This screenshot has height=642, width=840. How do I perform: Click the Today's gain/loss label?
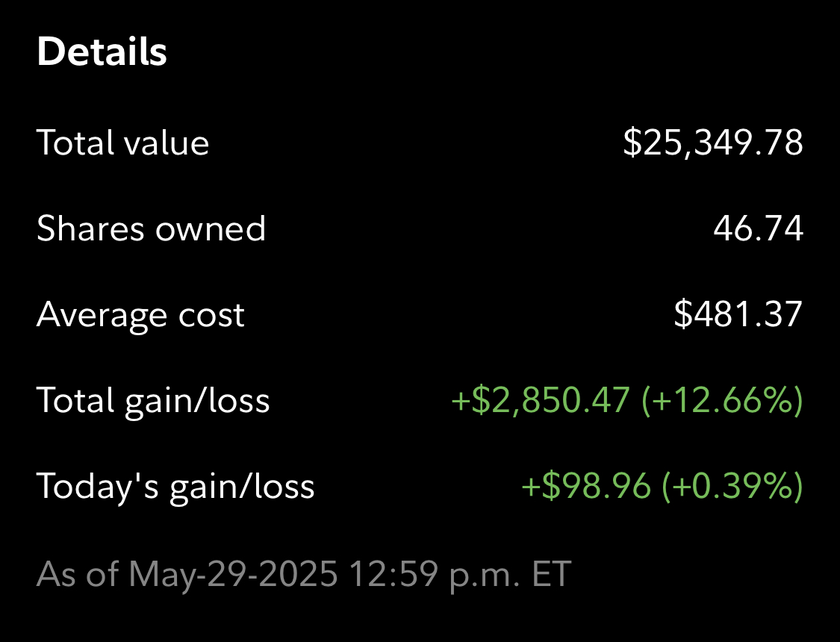coord(175,486)
